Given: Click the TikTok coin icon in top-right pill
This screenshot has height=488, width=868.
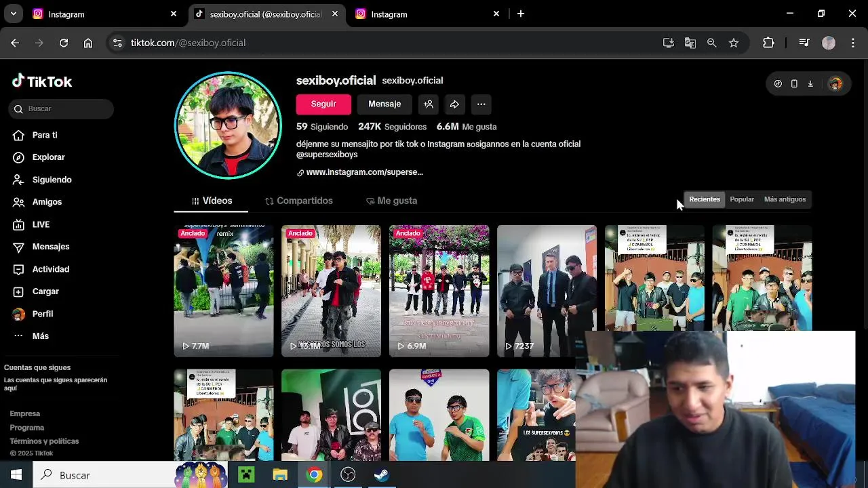Looking at the screenshot, I should pyautogui.click(x=778, y=84).
